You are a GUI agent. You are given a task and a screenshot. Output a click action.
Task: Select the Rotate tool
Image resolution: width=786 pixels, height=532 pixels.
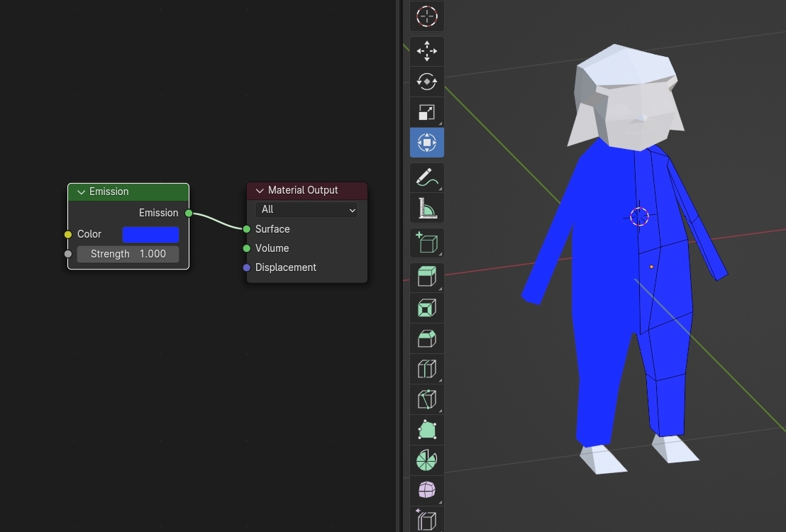tap(426, 82)
